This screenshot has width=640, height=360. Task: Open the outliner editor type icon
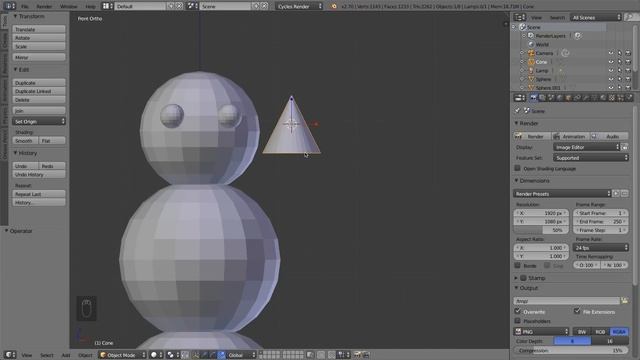(519, 17)
